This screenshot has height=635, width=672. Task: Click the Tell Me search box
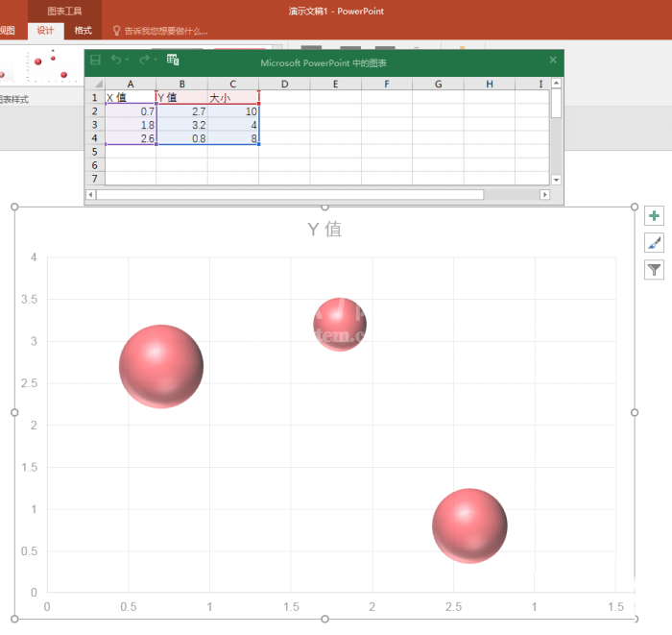[x=160, y=31]
